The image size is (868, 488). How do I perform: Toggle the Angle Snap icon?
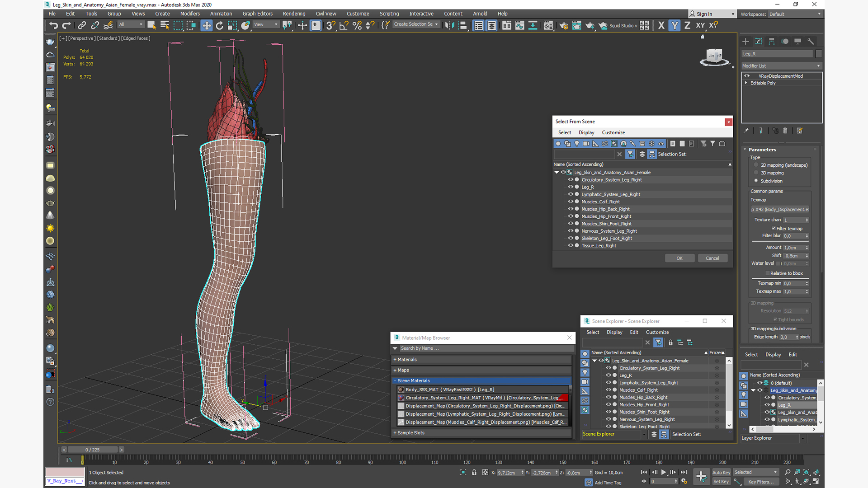click(344, 25)
